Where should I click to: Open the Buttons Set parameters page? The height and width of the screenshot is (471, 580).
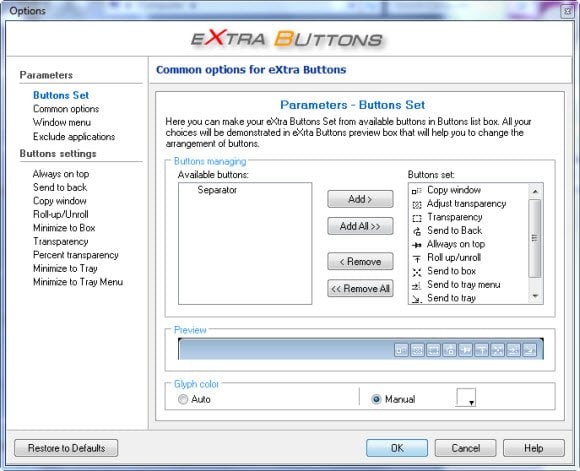pos(61,95)
